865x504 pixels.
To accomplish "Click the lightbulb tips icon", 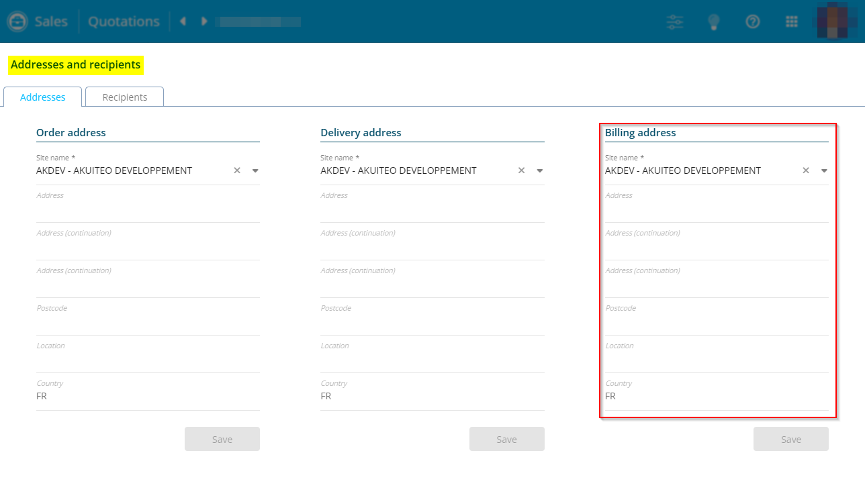I will [x=714, y=21].
